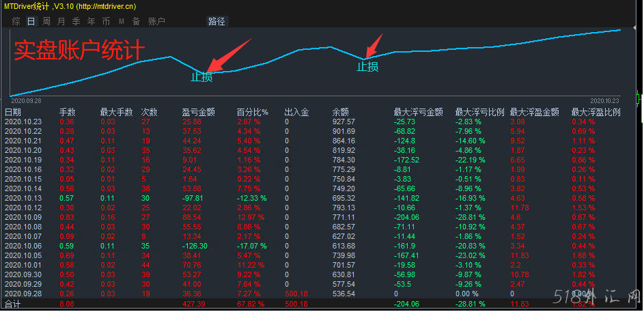Click the 余额 column header
644x312 pixels.
[x=341, y=112]
